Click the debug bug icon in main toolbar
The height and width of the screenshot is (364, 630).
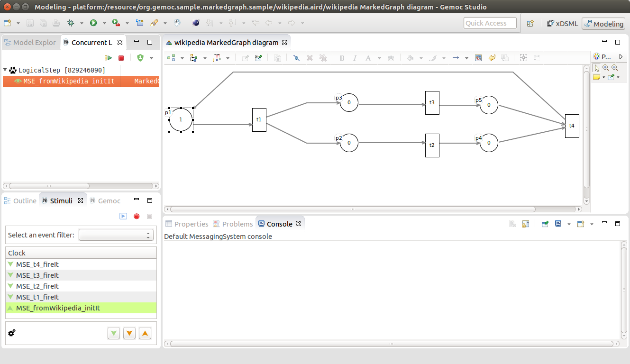pos(71,23)
